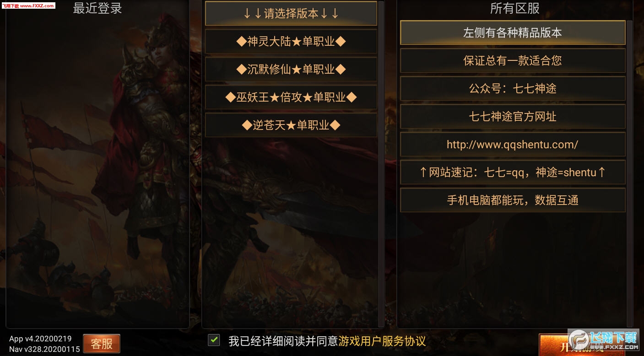
Task: Click the 所有区服 panel heading
Action: [515, 8]
